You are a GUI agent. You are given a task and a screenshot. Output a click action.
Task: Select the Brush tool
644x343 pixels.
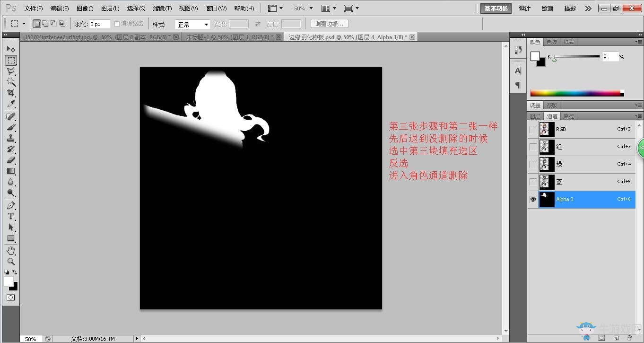(x=11, y=127)
